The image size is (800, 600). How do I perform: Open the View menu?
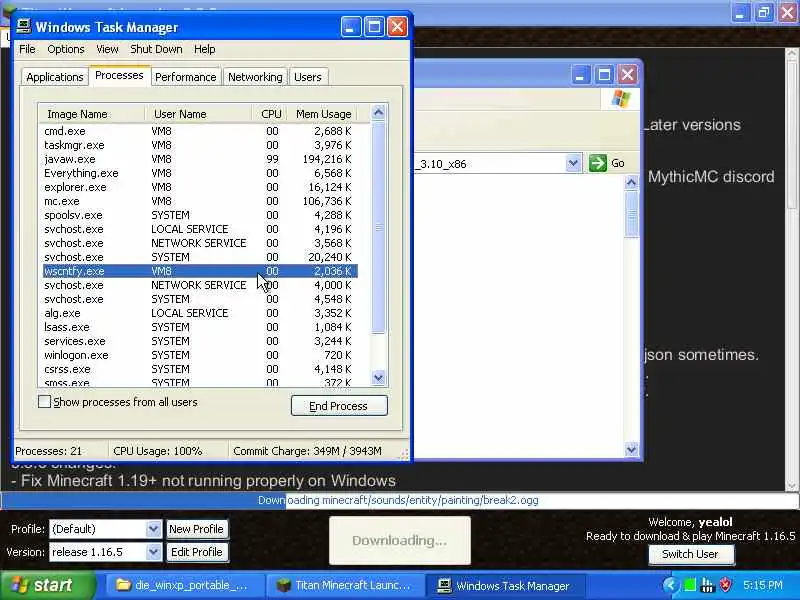(107, 49)
